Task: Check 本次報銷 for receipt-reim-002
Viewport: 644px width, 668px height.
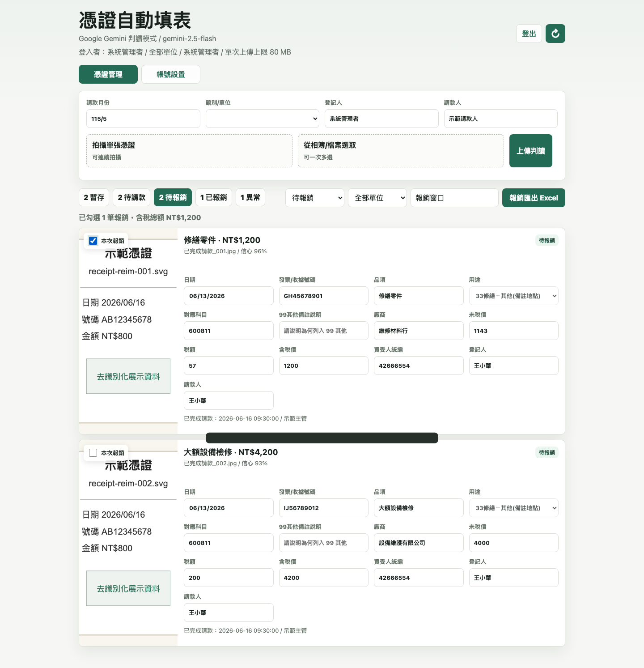Action: coord(93,453)
